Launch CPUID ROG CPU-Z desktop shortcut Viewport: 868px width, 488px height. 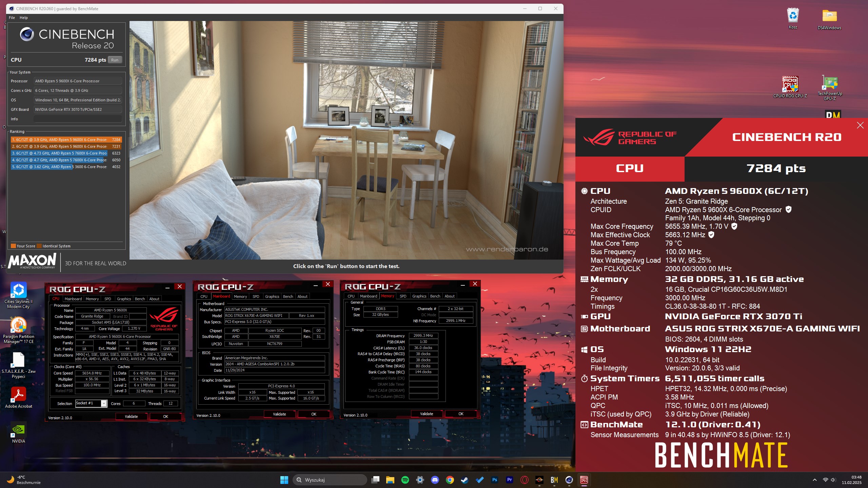[x=790, y=87]
